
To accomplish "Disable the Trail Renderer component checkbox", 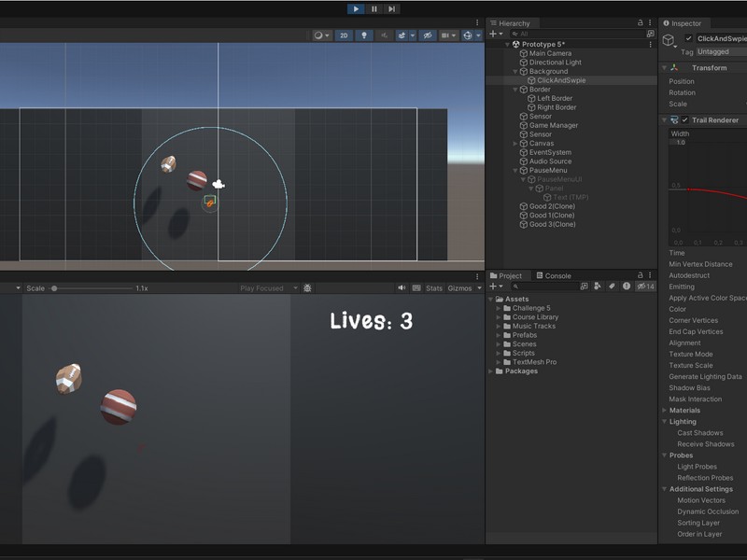I will pyautogui.click(x=684, y=120).
